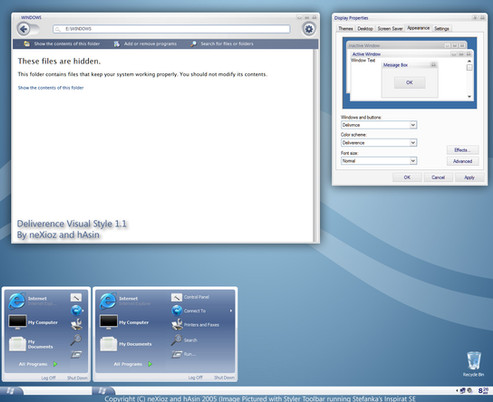Click Add or remove programs toolbar item
The height and width of the screenshot is (402, 493).
[145, 44]
